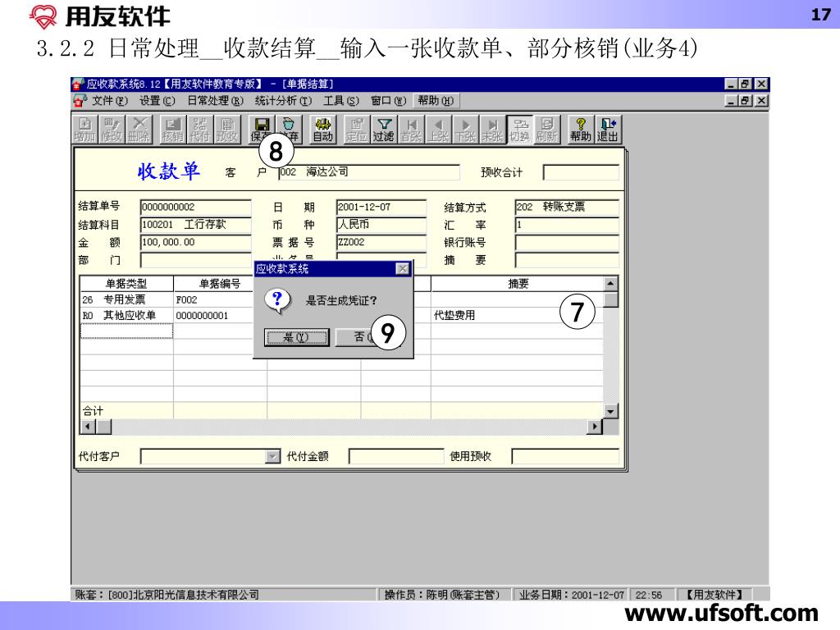Go to last record with 末张
This screenshot has width=840, height=630.
492,130
